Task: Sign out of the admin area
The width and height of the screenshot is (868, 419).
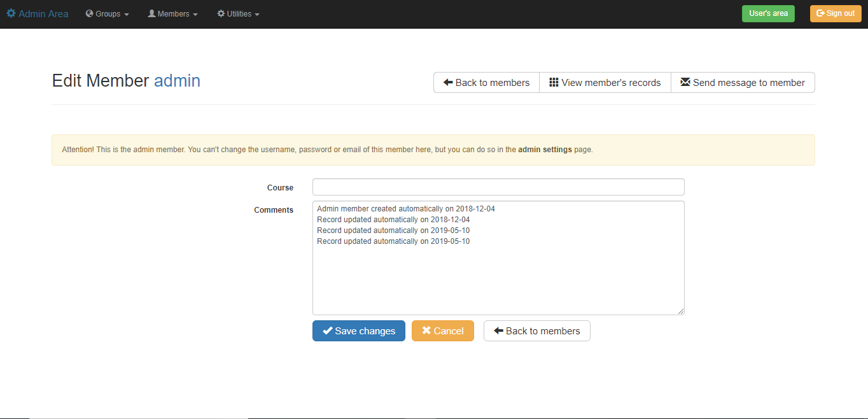Action: pyautogui.click(x=836, y=13)
